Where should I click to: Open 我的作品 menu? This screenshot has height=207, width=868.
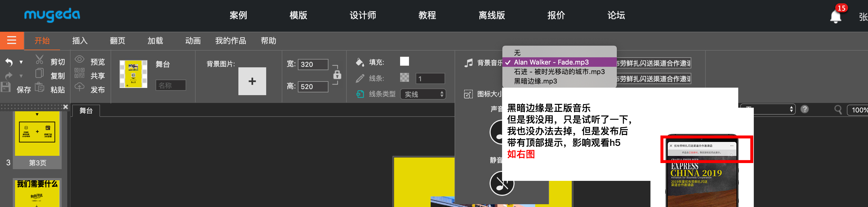pos(231,41)
